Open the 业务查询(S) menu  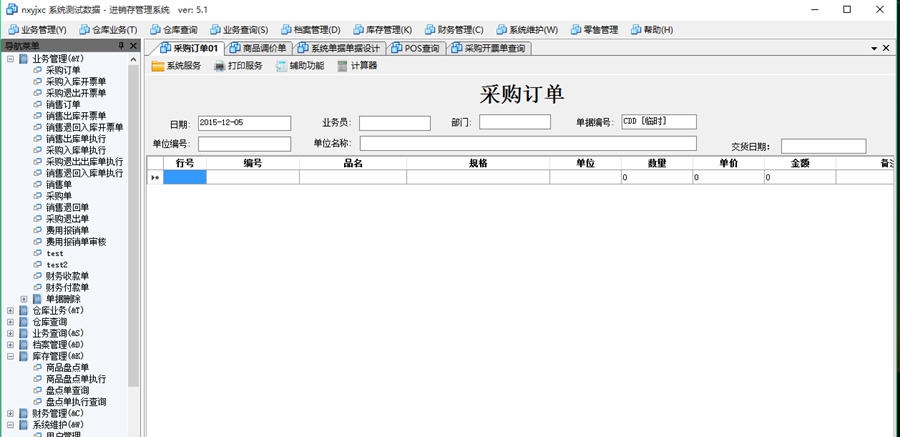click(239, 30)
